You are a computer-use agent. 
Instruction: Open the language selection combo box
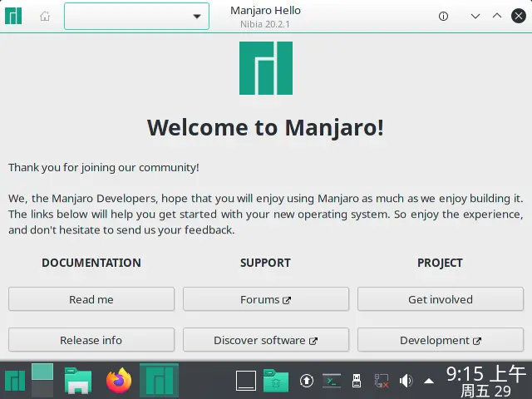(x=137, y=17)
